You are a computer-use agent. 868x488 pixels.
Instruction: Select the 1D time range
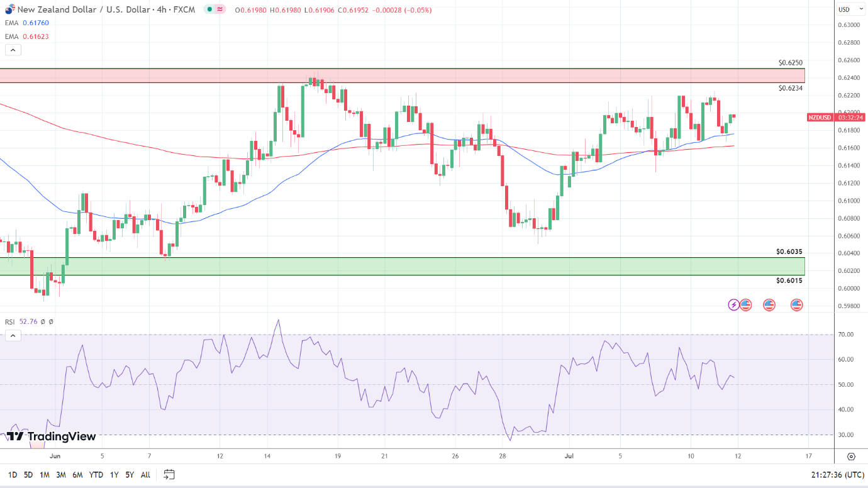point(11,475)
